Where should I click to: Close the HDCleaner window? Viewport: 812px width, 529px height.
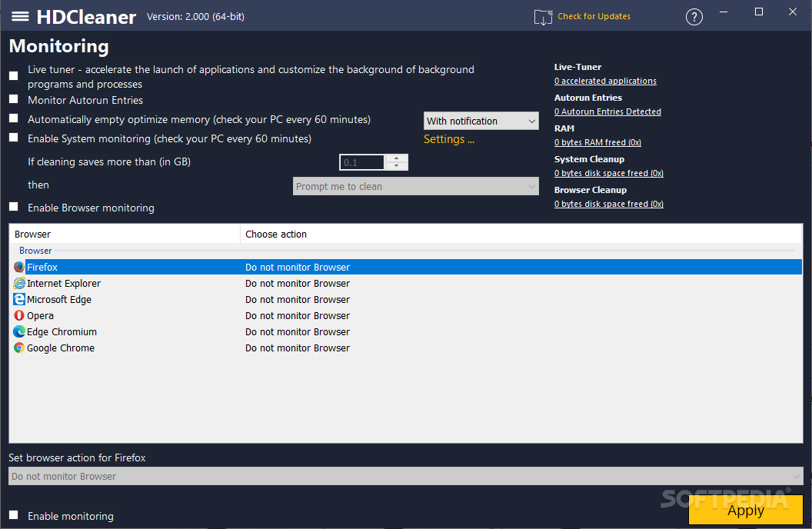point(792,12)
